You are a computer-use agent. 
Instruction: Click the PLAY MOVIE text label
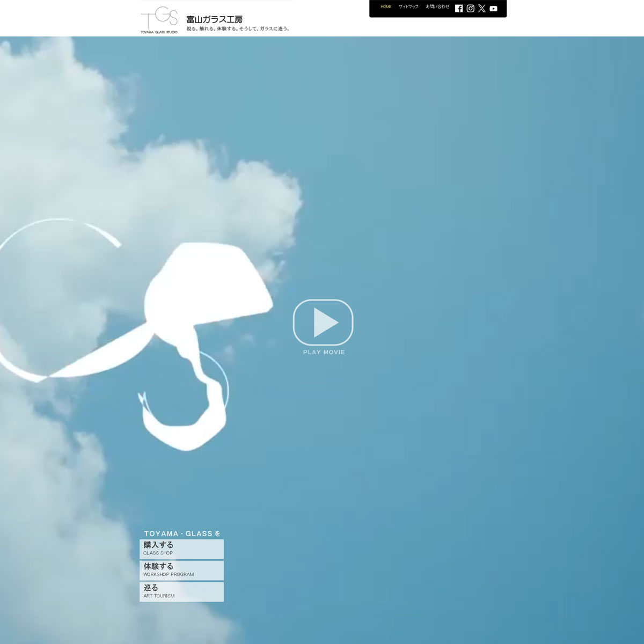324,352
